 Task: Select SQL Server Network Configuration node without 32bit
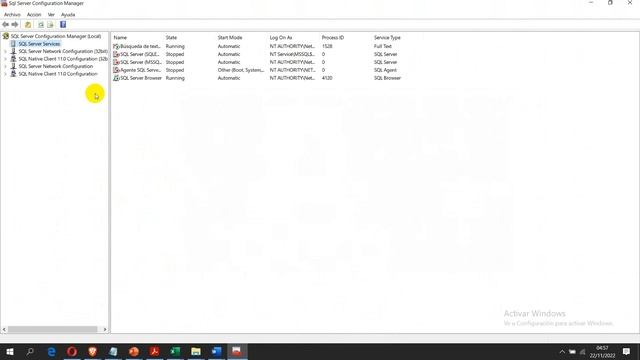coord(56,66)
